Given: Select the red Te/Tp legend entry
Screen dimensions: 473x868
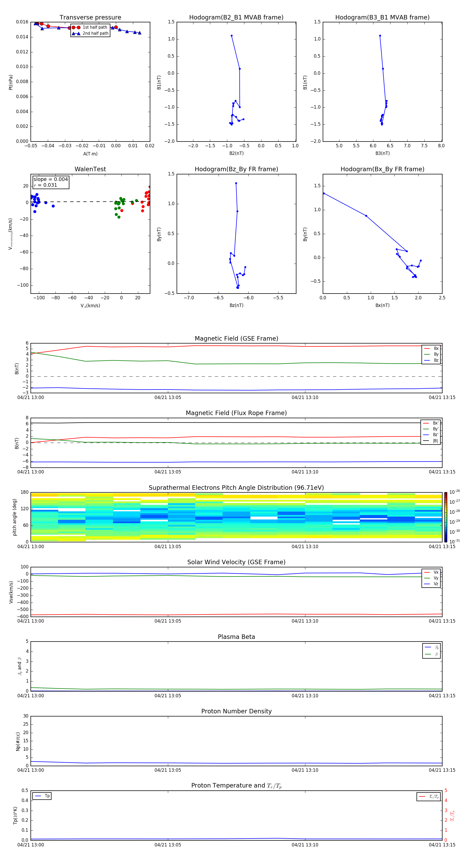Looking at the screenshot, I should (429, 796).
